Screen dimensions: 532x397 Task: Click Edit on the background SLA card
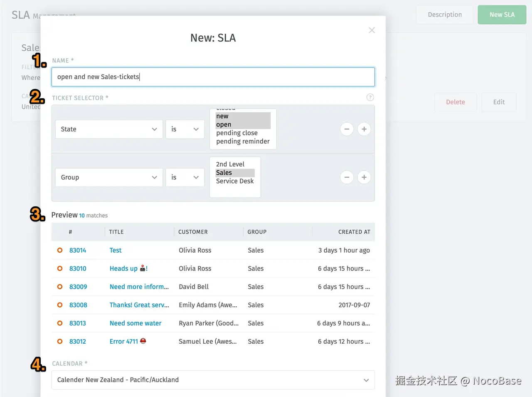coord(499,102)
